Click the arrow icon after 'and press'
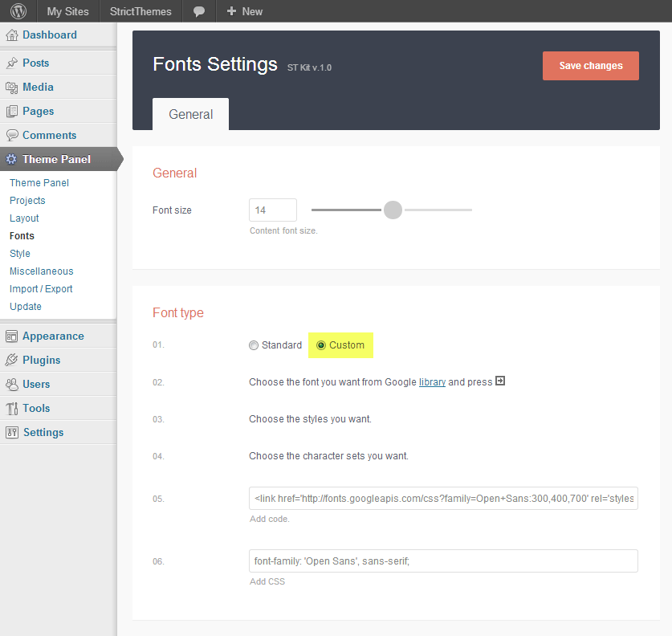The image size is (672, 636). pos(500,381)
